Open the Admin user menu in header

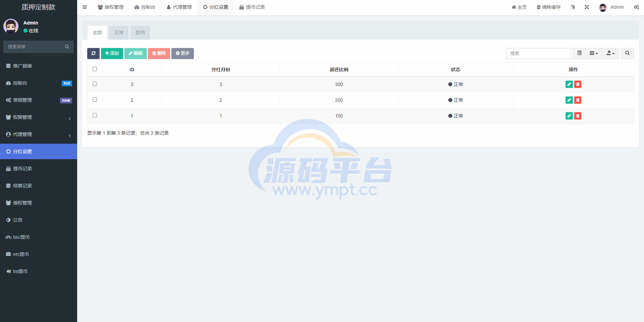[611, 7]
